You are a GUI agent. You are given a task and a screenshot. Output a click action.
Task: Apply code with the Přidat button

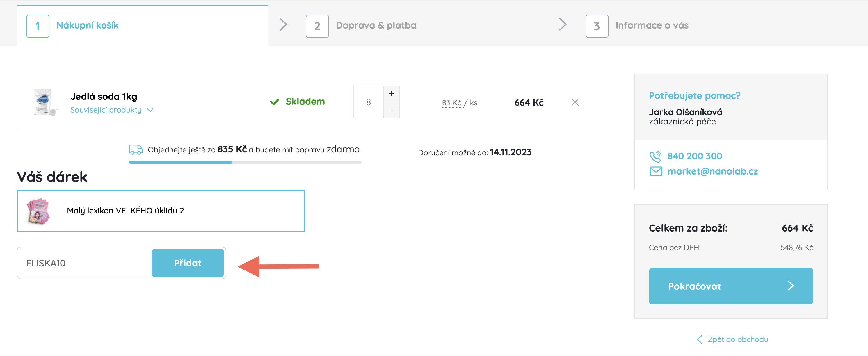188,263
